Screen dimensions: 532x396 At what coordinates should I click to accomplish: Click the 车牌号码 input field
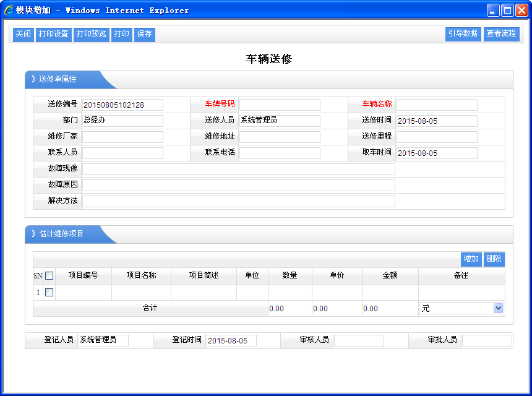click(280, 105)
